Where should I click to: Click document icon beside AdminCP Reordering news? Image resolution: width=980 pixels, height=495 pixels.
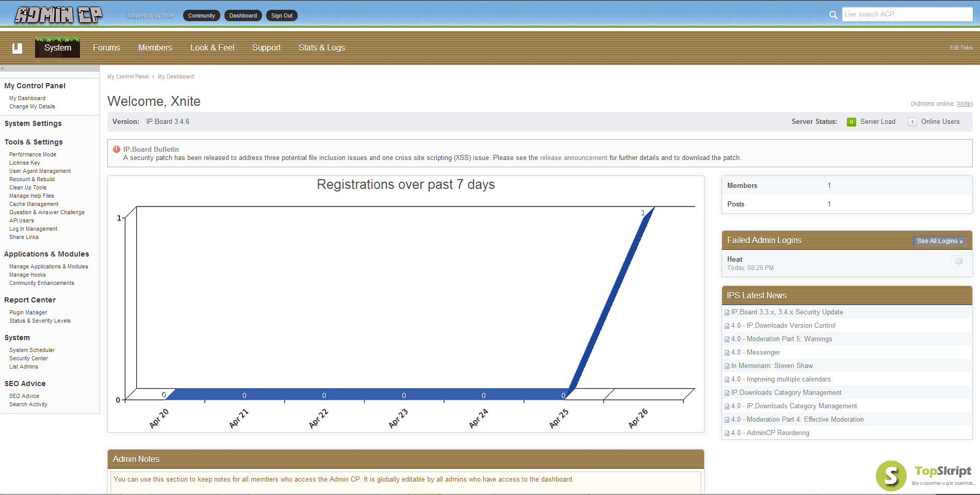tap(727, 433)
